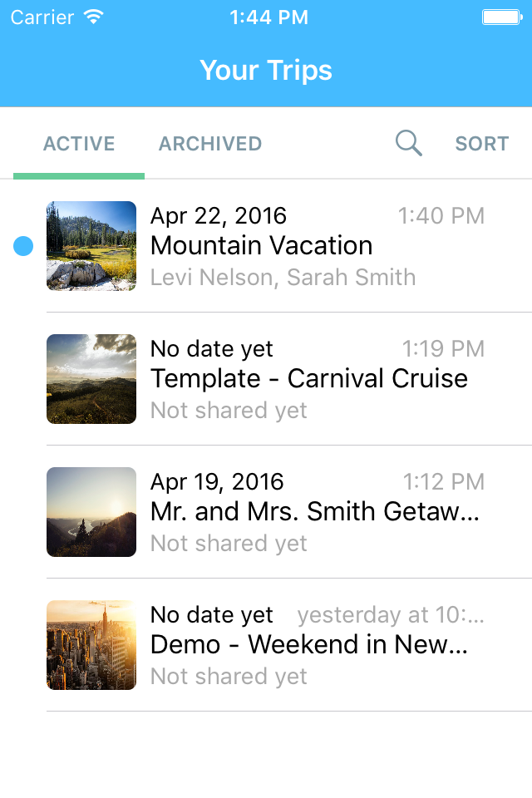Tap the battery status icon
Viewport: 532px width, 798px height.
pos(502,17)
